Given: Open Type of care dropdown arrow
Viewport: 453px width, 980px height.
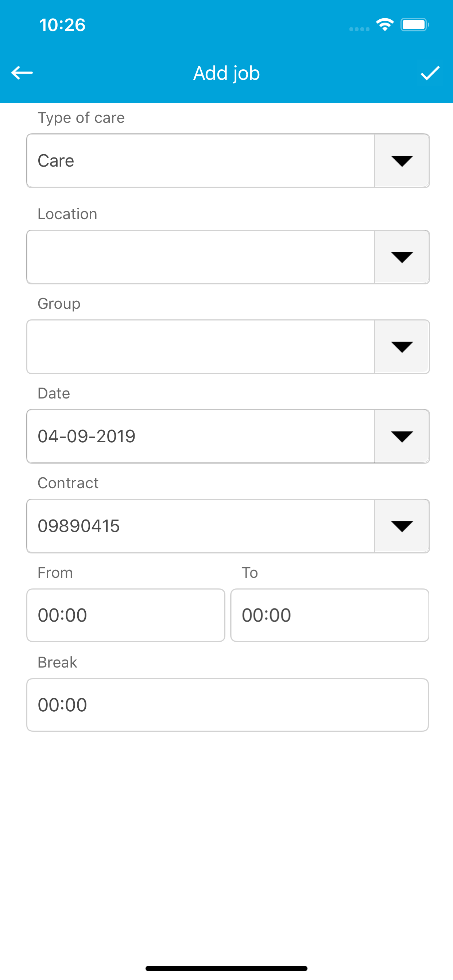Looking at the screenshot, I should (402, 160).
